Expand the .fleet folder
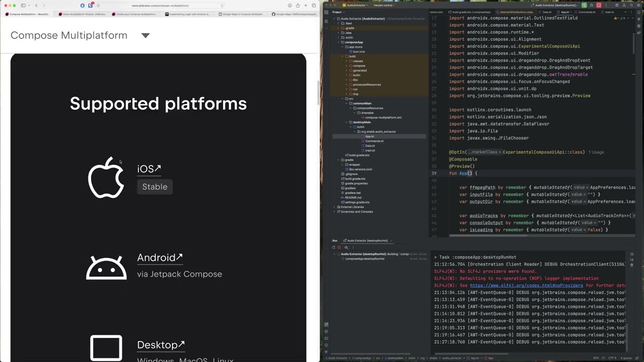 click(339, 23)
